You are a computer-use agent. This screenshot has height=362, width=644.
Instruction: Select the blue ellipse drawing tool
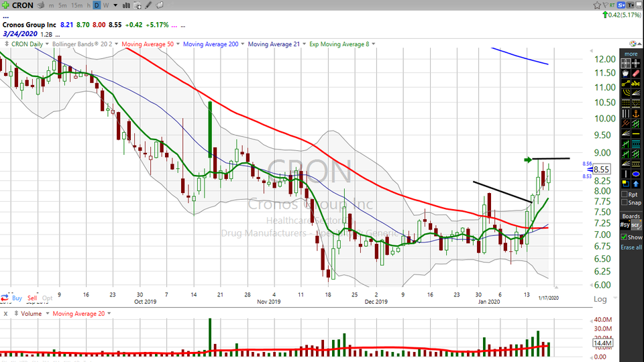click(636, 174)
